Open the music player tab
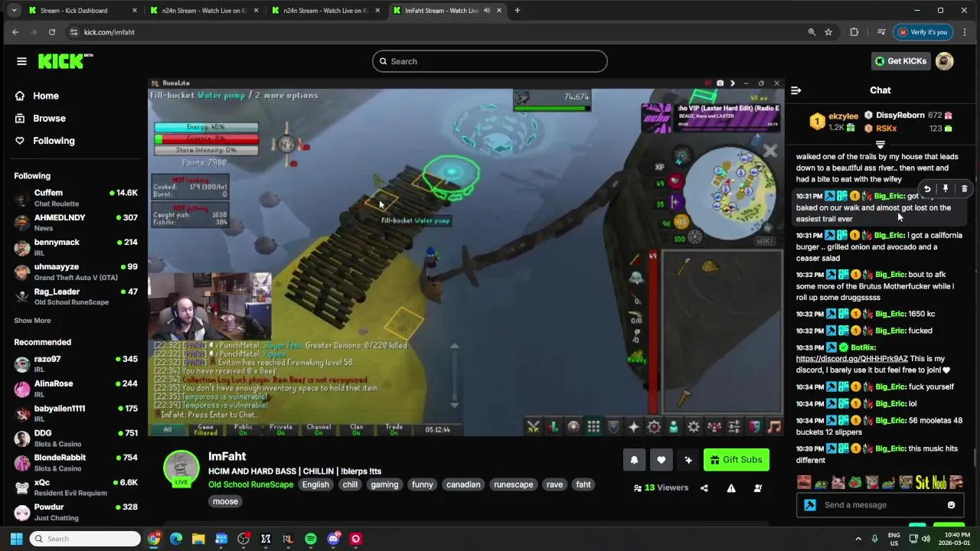 pyautogui.click(x=774, y=427)
